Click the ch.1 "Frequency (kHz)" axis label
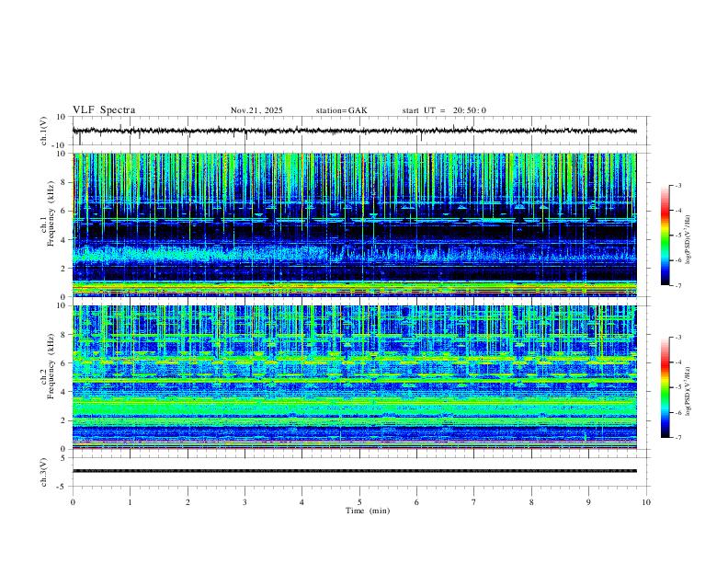 [51, 214]
